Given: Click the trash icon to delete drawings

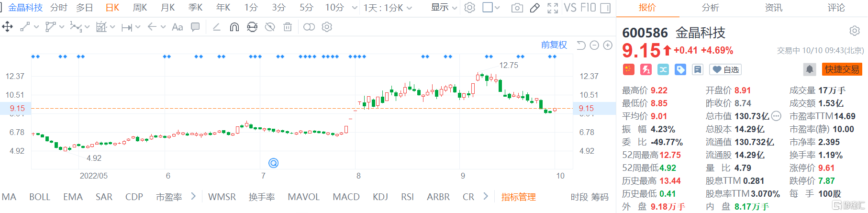Looking at the screenshot, I should click(288, 27).
